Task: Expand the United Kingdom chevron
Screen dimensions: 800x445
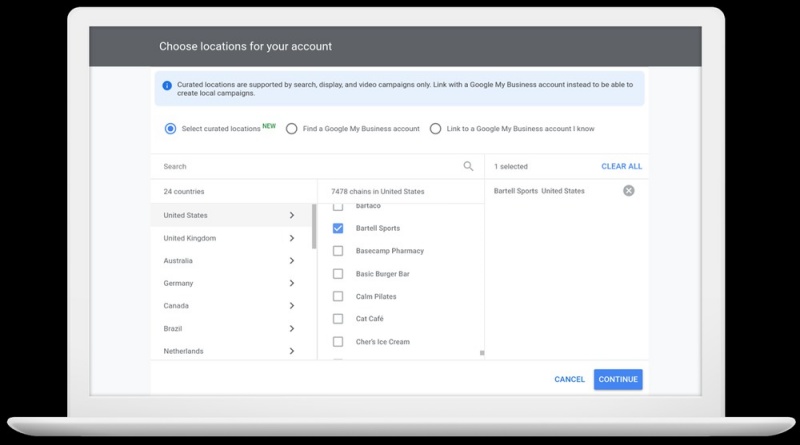Action: 292,238
